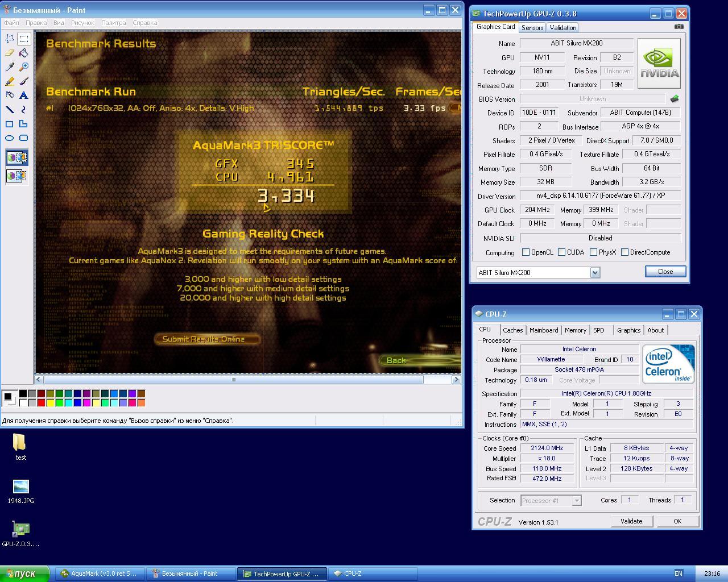
Task: Click the GPU-Z Name field ABIT Siluro MX200
Action: tap(577, 43)
